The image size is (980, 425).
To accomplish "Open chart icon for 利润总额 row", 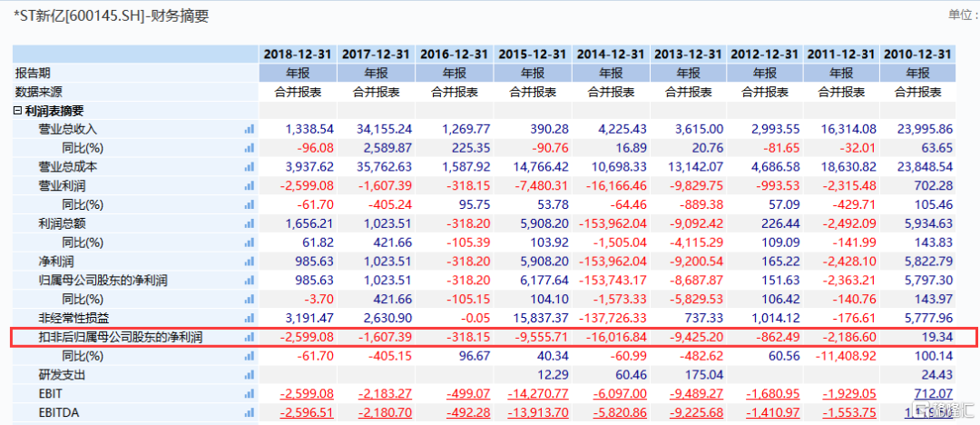I will pyautogui.click(x=250, y=223).
